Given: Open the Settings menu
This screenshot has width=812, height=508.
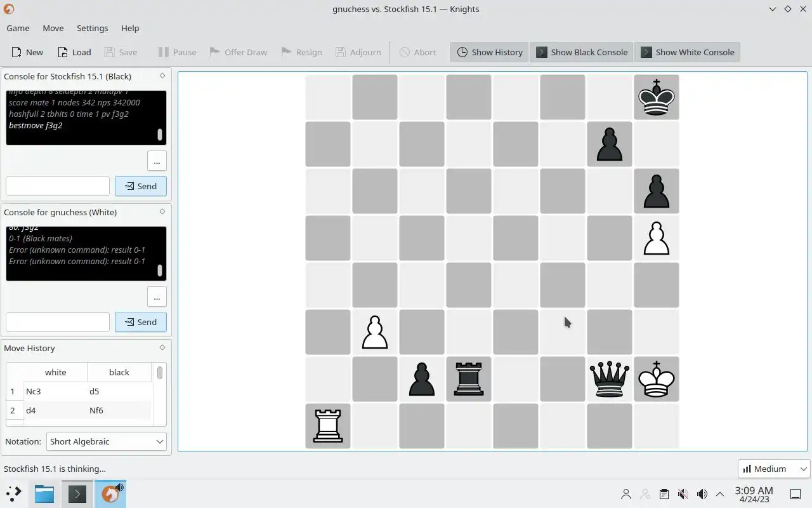Looking at the screenshot, I should pyautogui.click(x=93, y=28).
